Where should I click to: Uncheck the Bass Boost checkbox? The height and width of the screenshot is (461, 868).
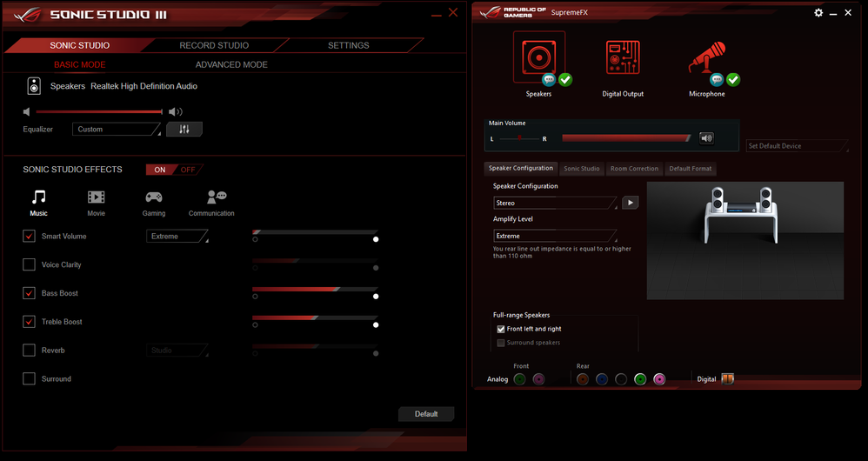(x=29, y=293)
